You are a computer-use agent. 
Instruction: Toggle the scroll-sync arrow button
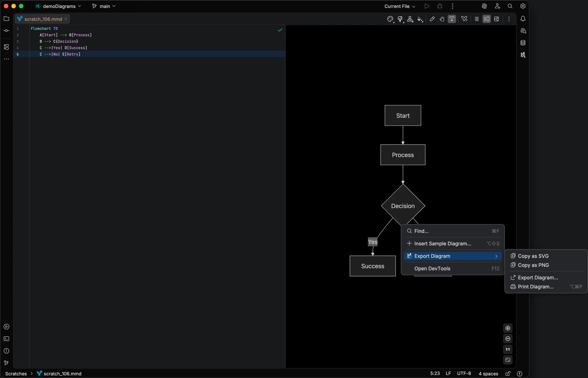coord(452,19)
